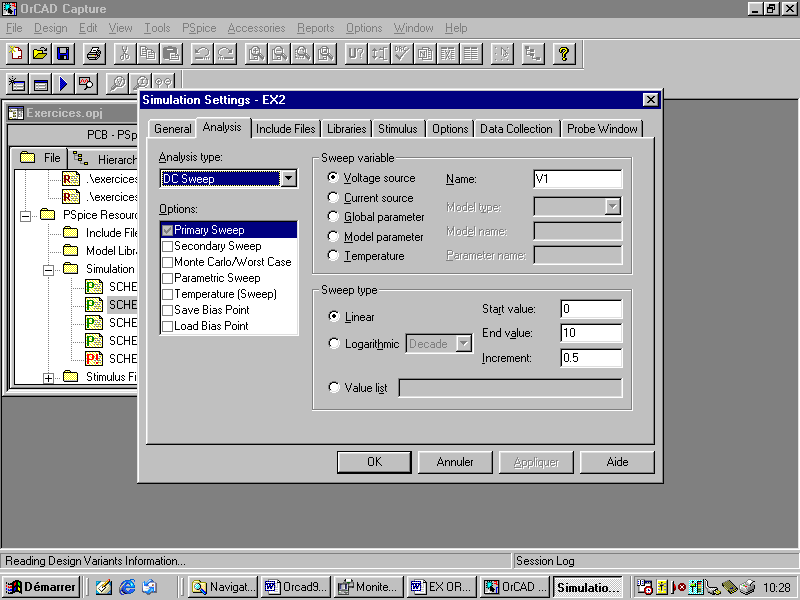Open the Accessories menu
Viewport: 800px width, 600px height.
256,28
